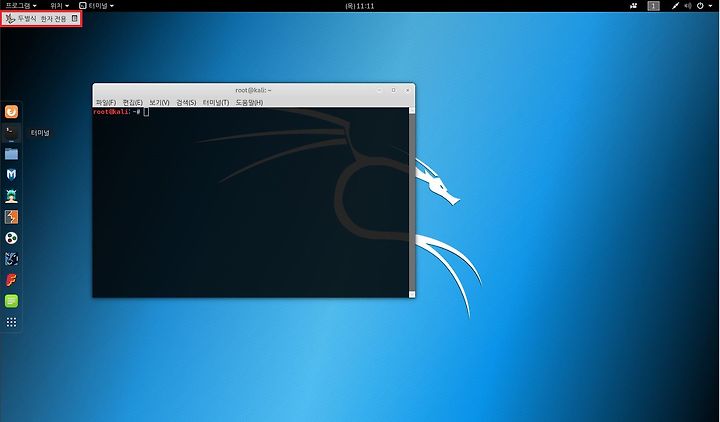Click the scrollbar up arrow in terminal
This screenshot has width=720, height=422.
click(412, 110)
